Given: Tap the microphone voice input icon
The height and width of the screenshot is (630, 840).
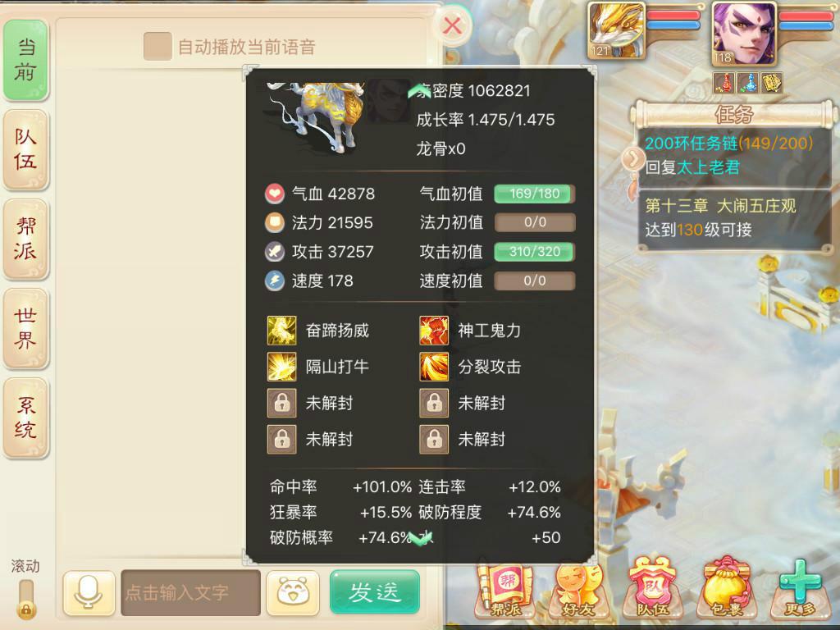Looking at the screenshot, I should tap(89, 592).
